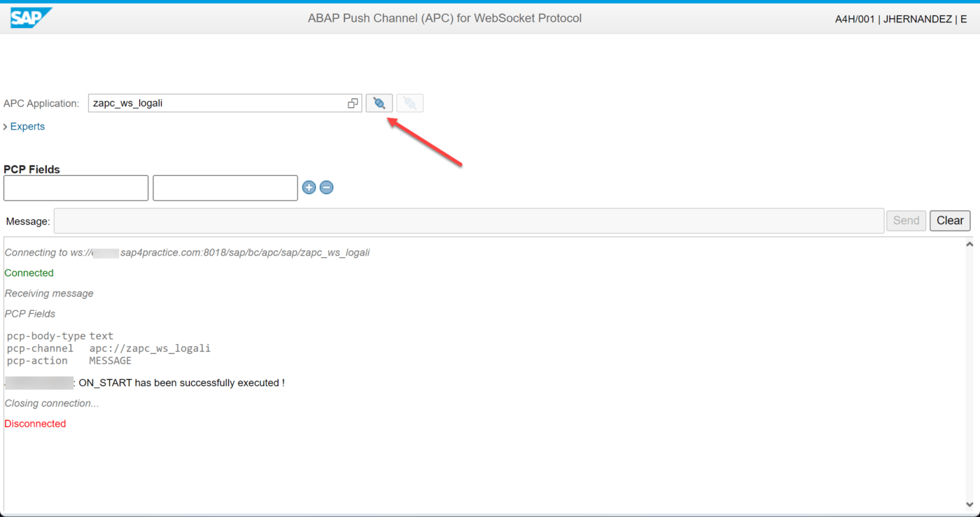Click the Send button
Viewport: 980px width, 517px height.
click(x=906, y=221)
